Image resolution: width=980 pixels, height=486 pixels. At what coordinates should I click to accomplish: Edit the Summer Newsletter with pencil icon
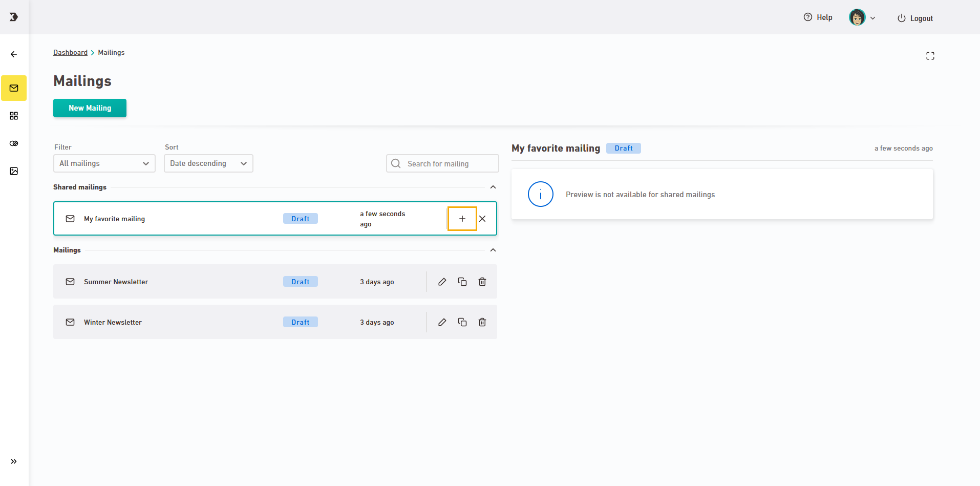442,282
